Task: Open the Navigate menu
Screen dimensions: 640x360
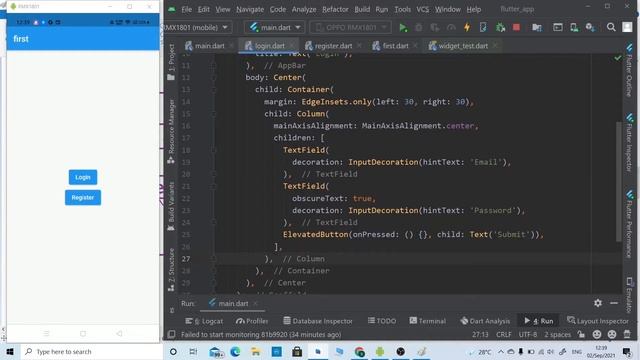Action: pos(250,9)
